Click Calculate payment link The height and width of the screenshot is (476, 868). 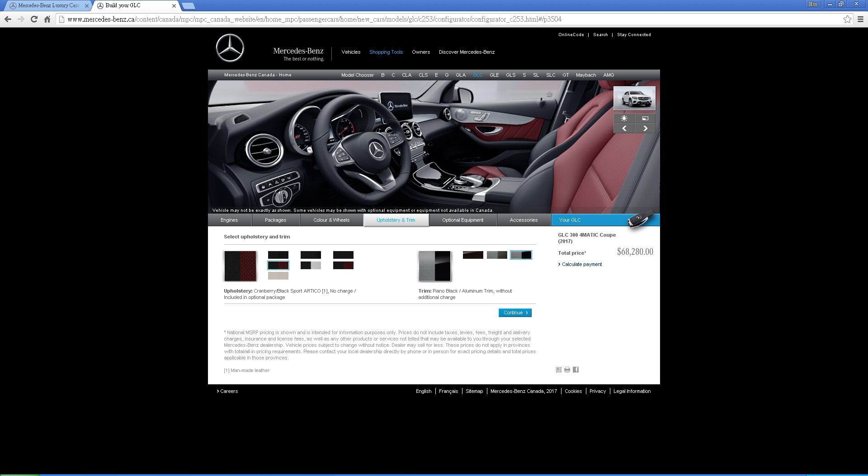click(x=581, y=264)
